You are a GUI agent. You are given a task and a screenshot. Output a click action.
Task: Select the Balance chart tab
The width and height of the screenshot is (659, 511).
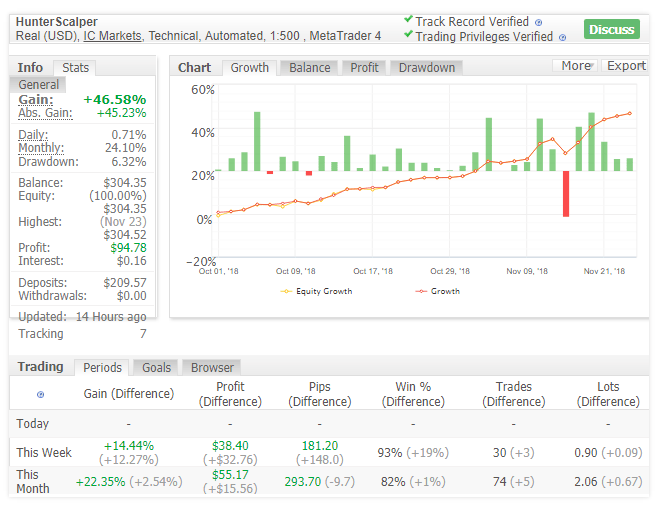[x=309, y=68]
